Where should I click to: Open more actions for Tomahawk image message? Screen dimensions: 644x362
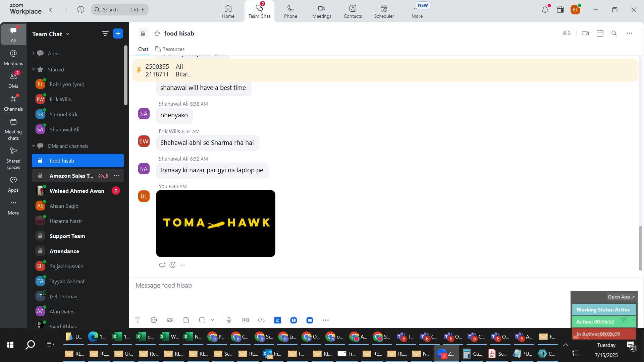tap(182, 265)
